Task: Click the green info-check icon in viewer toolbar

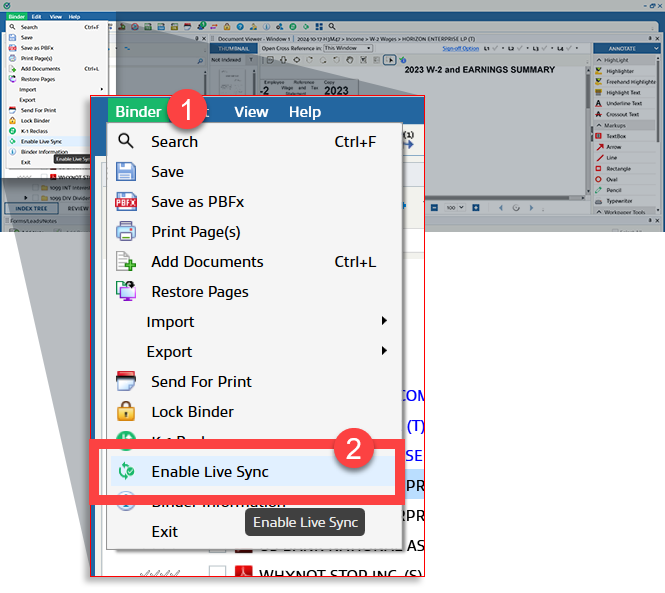Action: [x=403, y=60]
